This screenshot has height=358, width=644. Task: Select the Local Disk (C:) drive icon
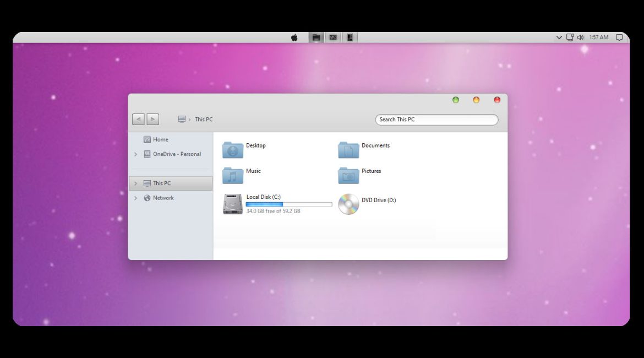pos(233,204)
